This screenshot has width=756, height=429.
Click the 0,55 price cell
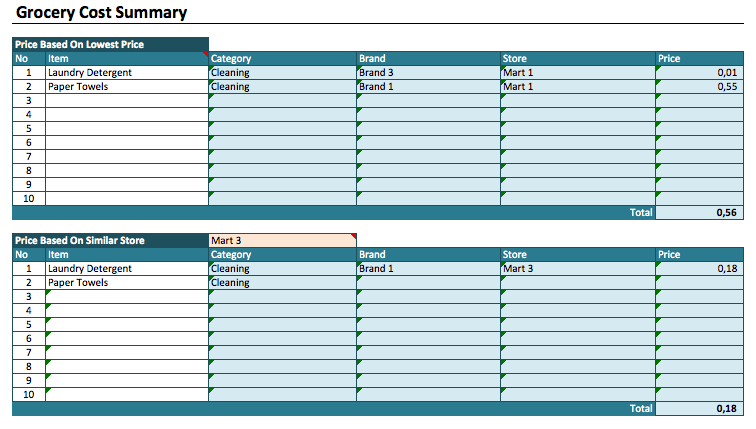[x=700, y=87]
